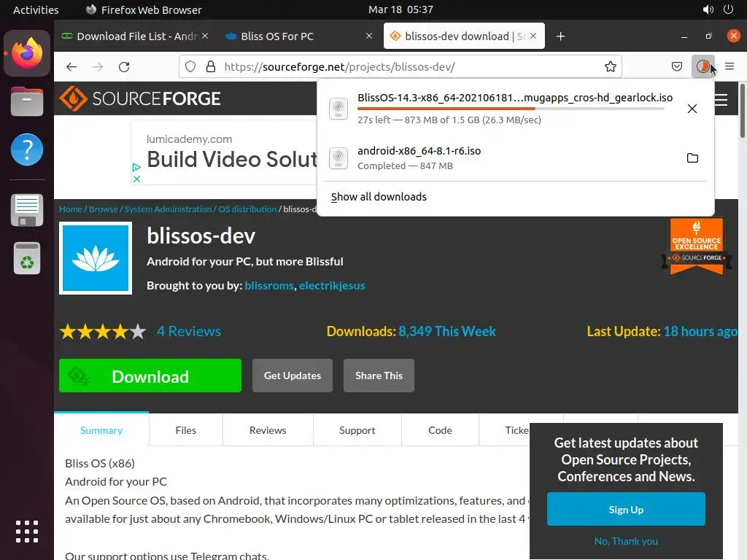Open System Administration breadcrumb link

click(x=168, y=209)
